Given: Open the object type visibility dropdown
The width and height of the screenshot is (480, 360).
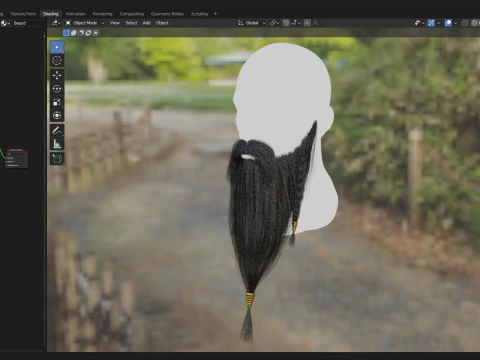Looking at the screenshot, I should pyautogui.click(x=419, y=23).
